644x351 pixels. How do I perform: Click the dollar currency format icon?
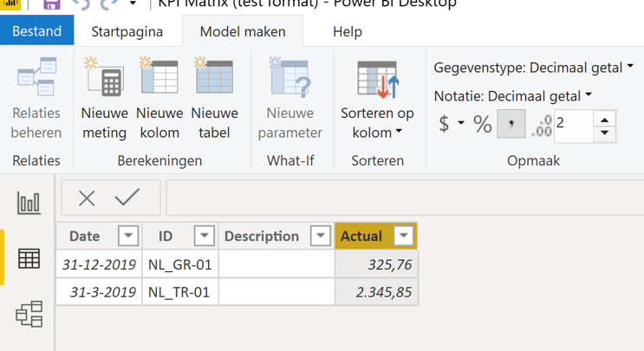[x=444, y=124]
